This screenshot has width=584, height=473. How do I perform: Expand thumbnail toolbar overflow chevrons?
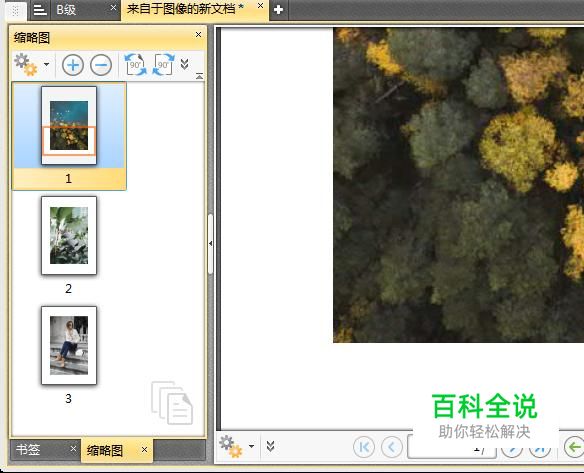click(x=184, y=64)
